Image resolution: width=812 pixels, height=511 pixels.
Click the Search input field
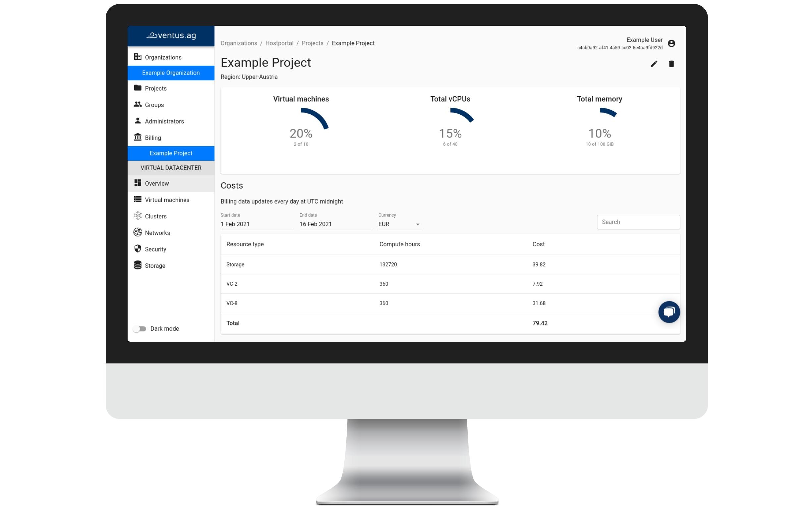pyautogui.click(x=638, y=222)
